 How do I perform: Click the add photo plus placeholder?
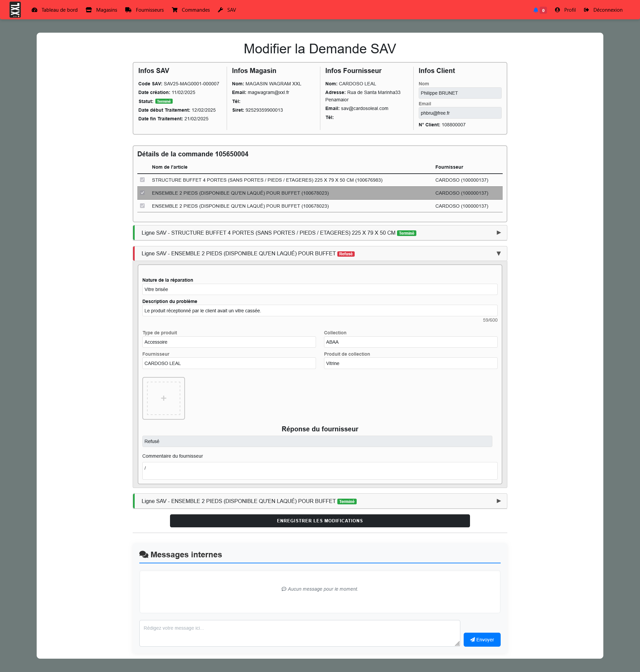tap(163, 398)
